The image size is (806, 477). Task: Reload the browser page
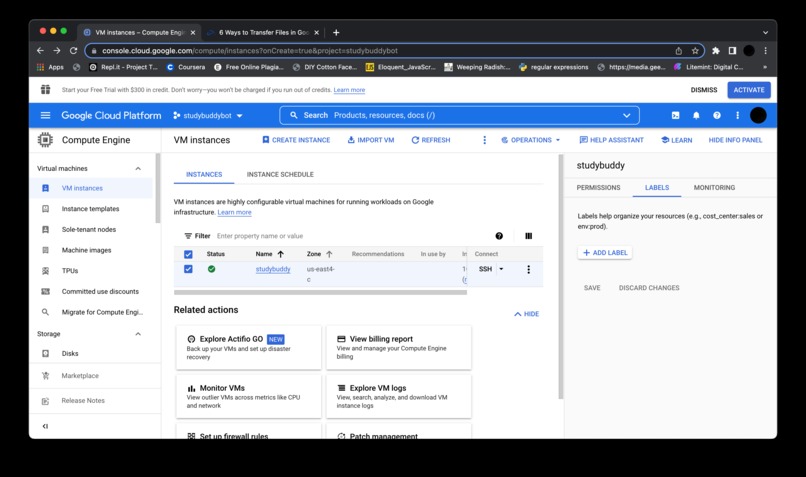(x=74, y=50)
